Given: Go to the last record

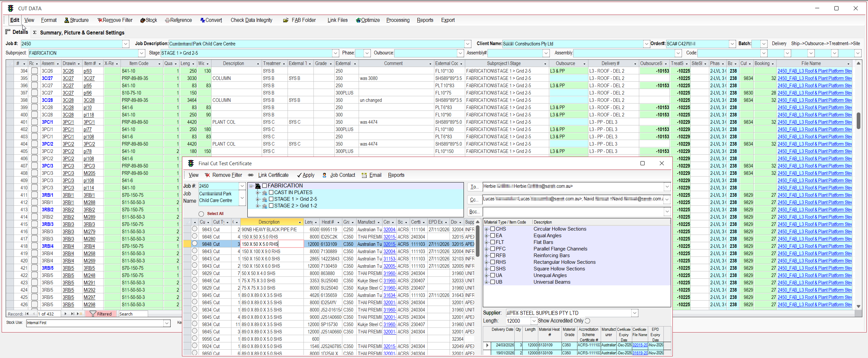Looking at the screenshot, I should 72,314.
